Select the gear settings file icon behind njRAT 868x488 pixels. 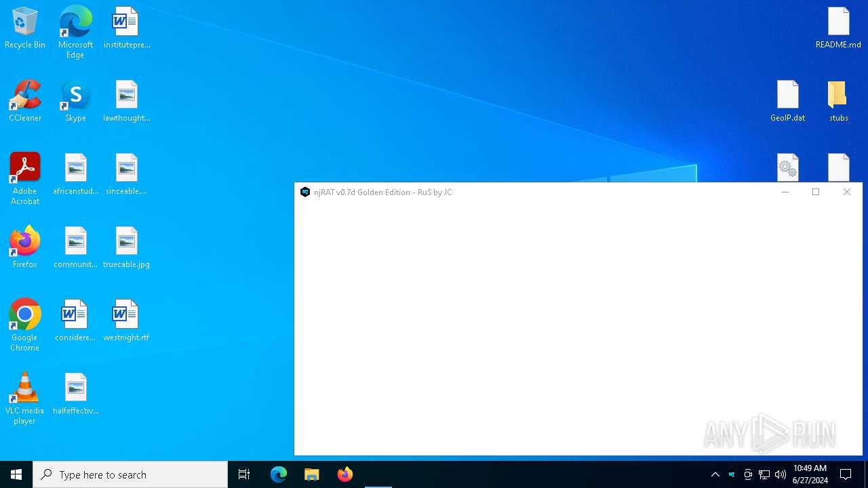(788, 167)
